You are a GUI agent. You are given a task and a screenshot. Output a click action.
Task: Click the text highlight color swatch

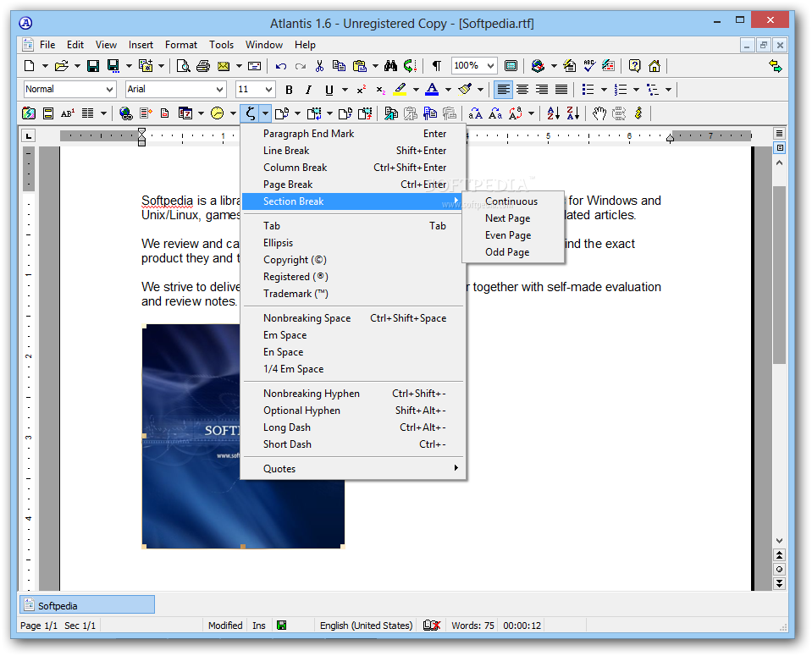tap(400, 90)
